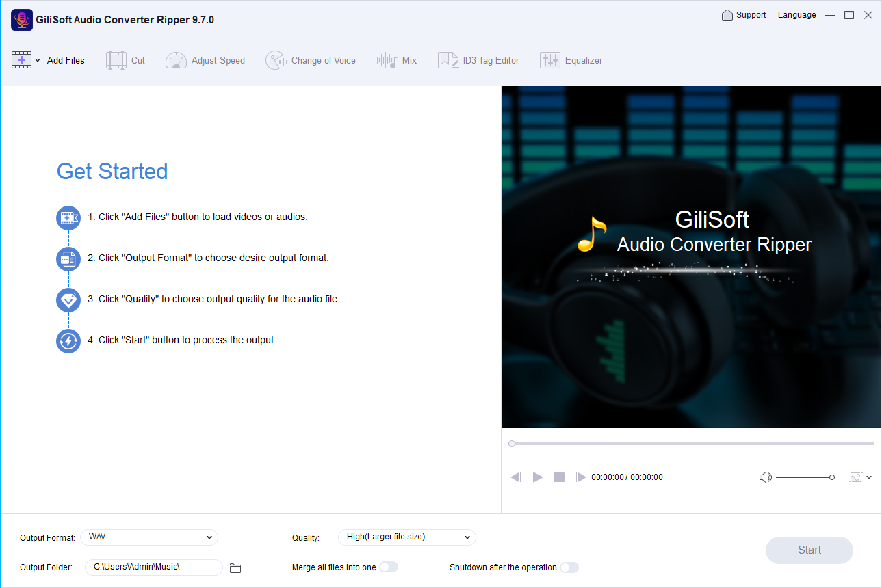
Task: Open the Cut tool
Action: pyautogui.click(x=125, y=60)
